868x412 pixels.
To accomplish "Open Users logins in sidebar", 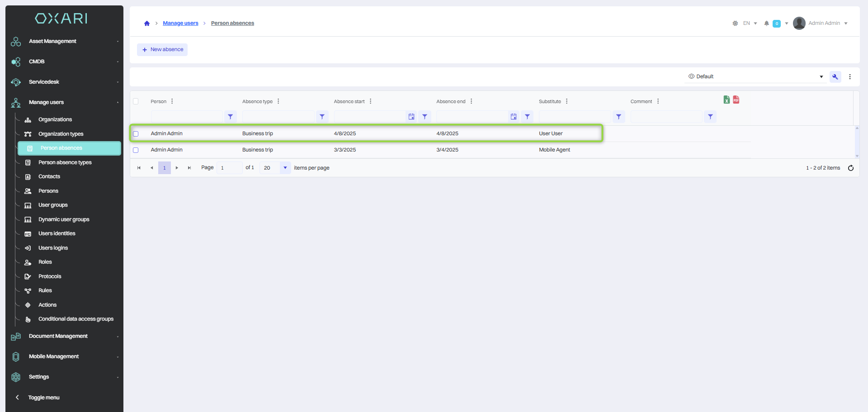I will tap(53, 248).
